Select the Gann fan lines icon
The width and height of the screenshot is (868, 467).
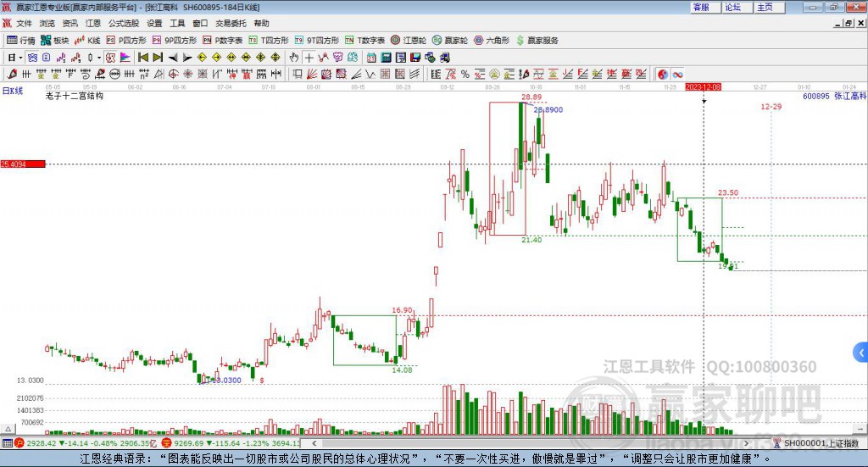pyautogui.click(x=312, y=74)
